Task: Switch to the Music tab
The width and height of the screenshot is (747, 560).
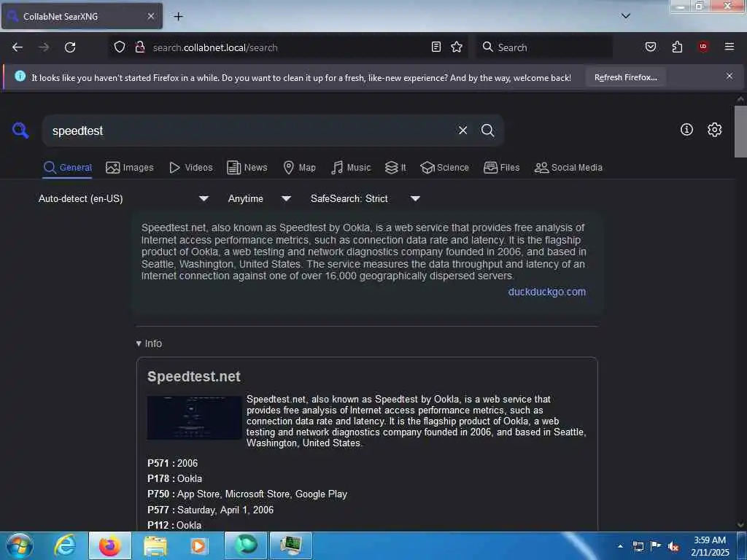Action: coord(351,168)
